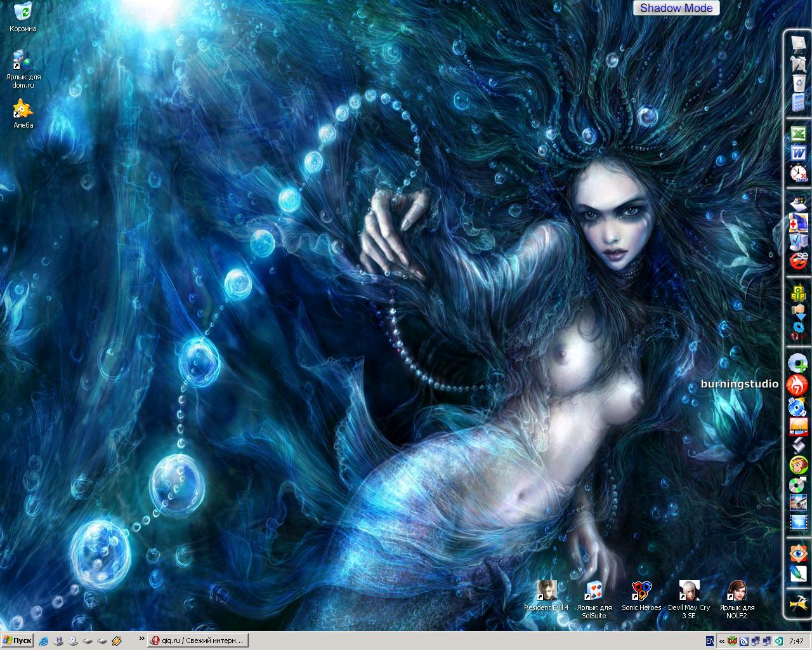The image size is (812, 650).
Task: Launch Internet Explorer from the quick launch
Action: click(44, 641)
